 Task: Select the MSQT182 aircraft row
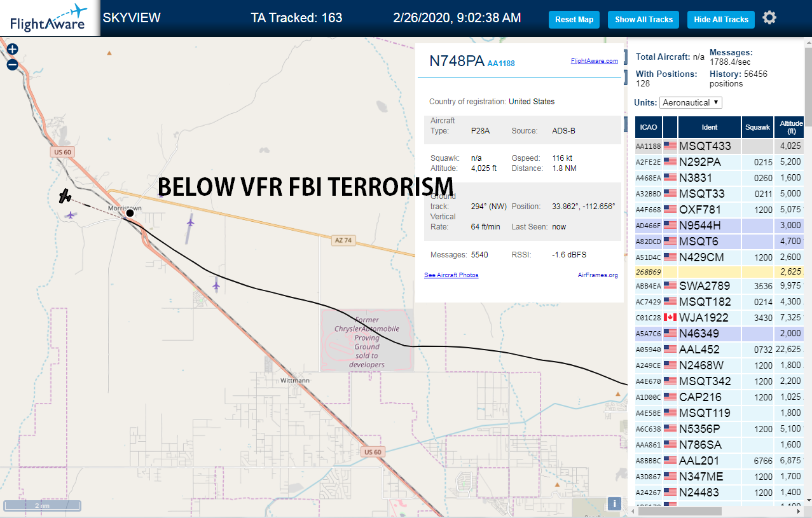pos(720,302)
